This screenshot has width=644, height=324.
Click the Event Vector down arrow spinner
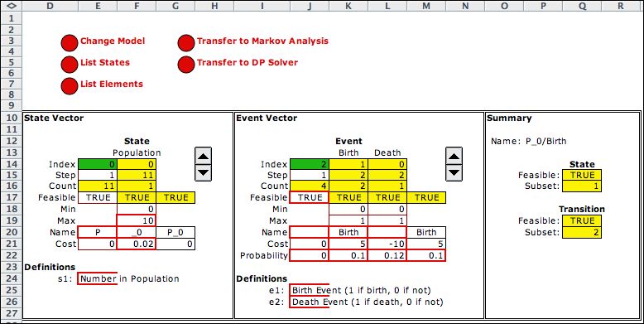pos(454,172)
